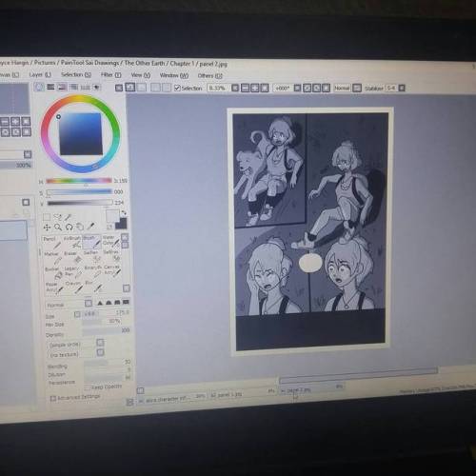The width and height of the screenshot is (476, 476).
Task: Show the RGB slider panel
Action: pyautogui.click(x=50, y=87)
